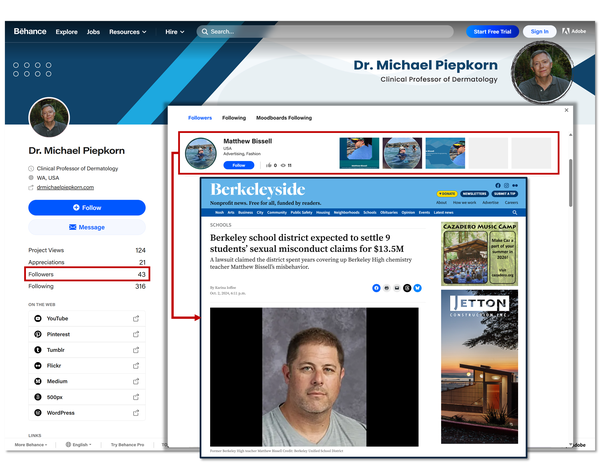600x464 pixels.
Task: Click the Behance search field
Action: 325,31
